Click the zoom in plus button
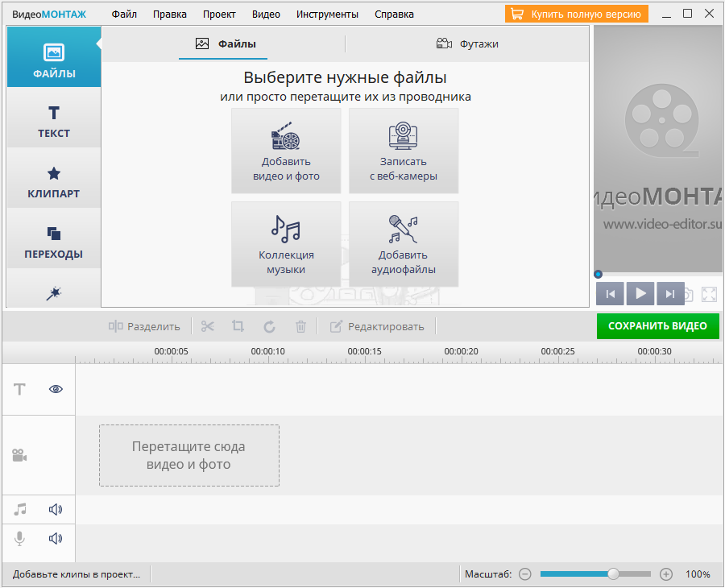 pyautogui.click(x=666, y=574)
